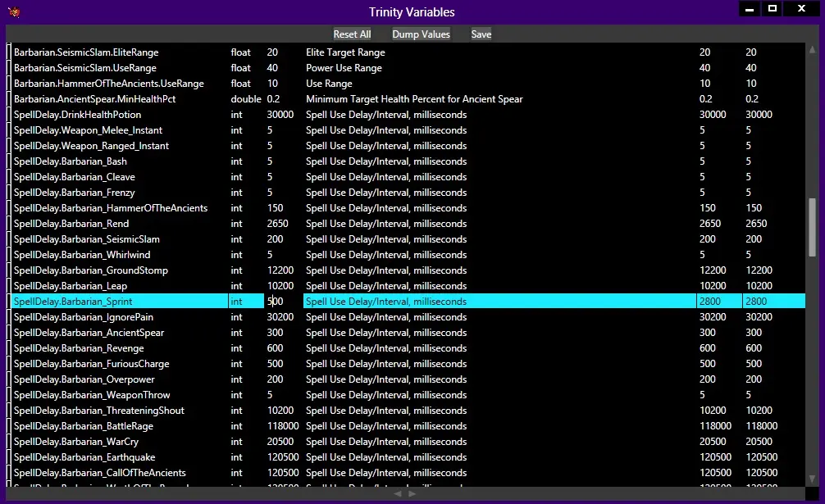Click horizontal scroll left arrow at bottom
825x504 pixels.
[398, 493]
